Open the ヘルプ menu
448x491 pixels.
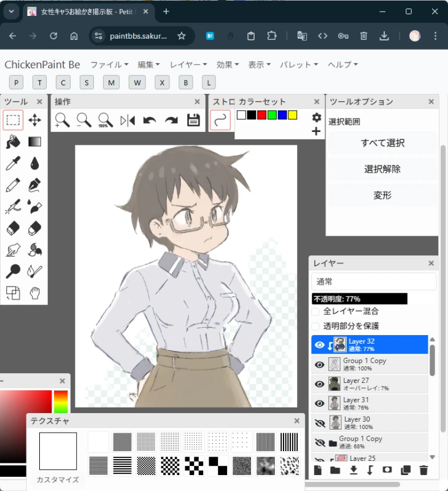[342, 64]
